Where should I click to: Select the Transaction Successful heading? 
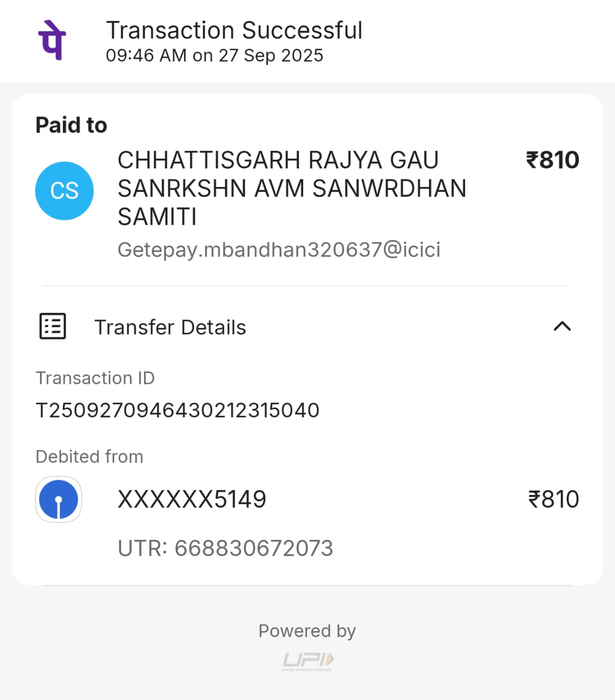[234, 30]
